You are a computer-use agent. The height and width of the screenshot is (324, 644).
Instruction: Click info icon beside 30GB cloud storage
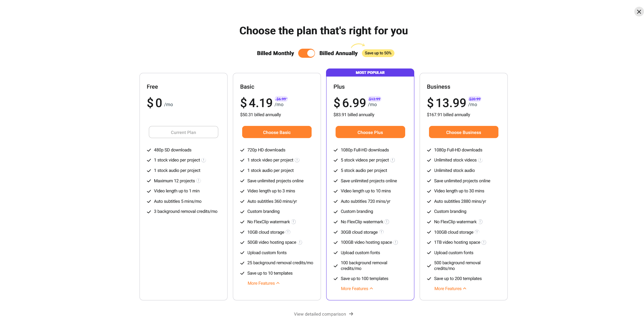click(x=381, y=232)
